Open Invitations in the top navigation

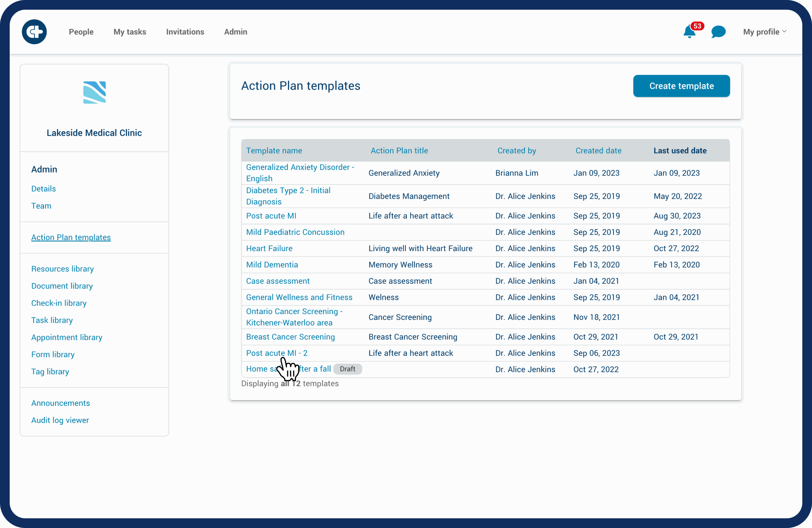click(x=185, y=32)
